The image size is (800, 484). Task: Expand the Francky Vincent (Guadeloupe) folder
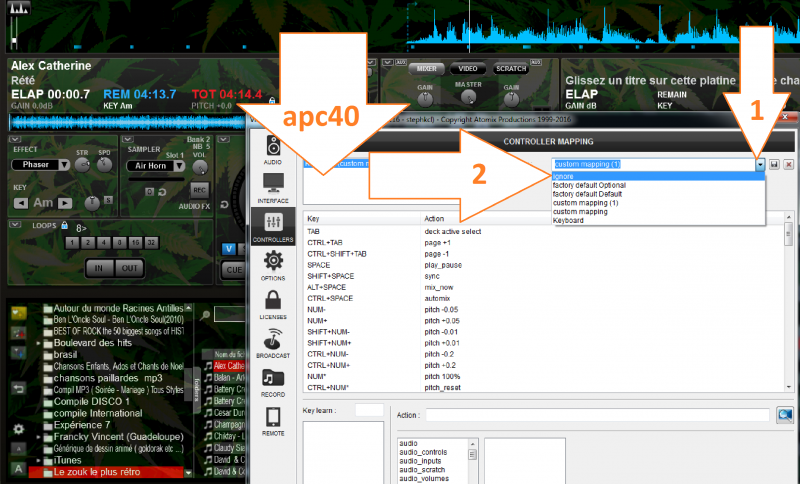(38, 437)
